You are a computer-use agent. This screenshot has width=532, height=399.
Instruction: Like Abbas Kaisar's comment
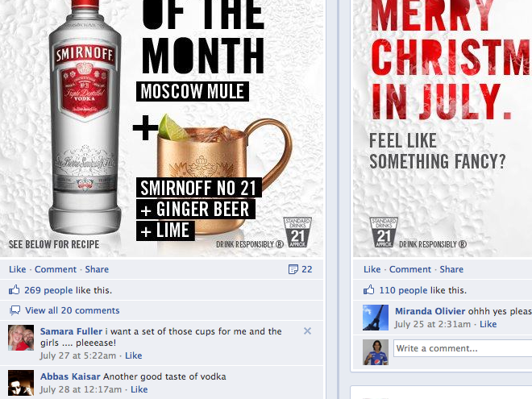[139, 389]
